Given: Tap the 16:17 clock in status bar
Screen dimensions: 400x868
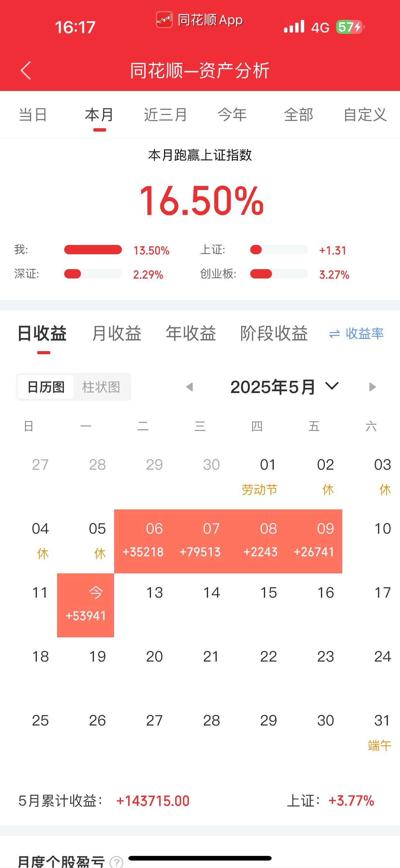Looking at the screenshot, I should pos(75,27).
